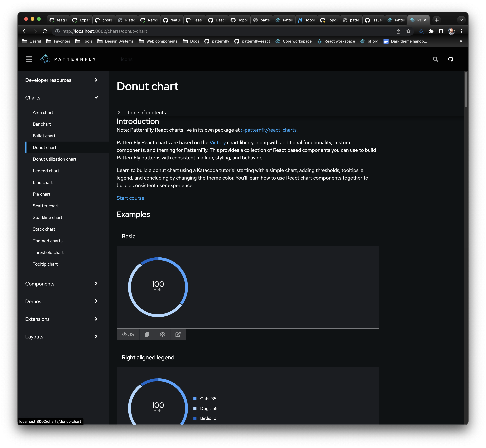The width and height of the screenshot is (486, 448).
Task: Open the hamburger navigation menu
Action: coord(29,59)
